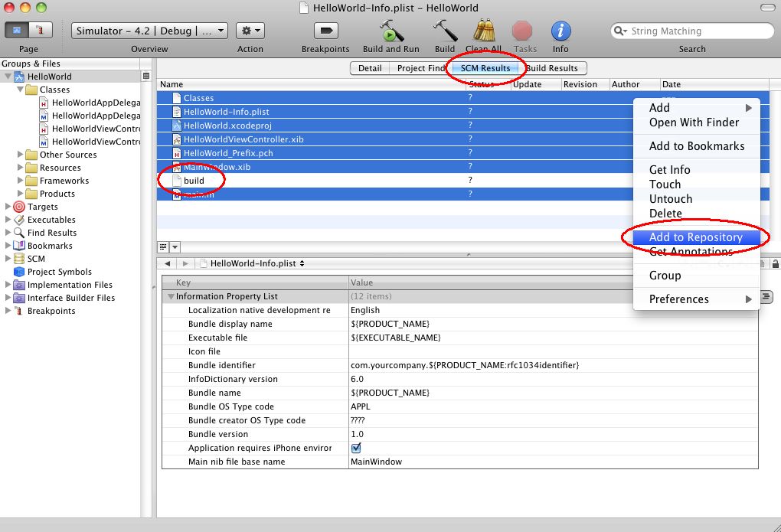Sort SCM results by Revision column
This screenshot has width=781, height=532.
coord(585,84)
